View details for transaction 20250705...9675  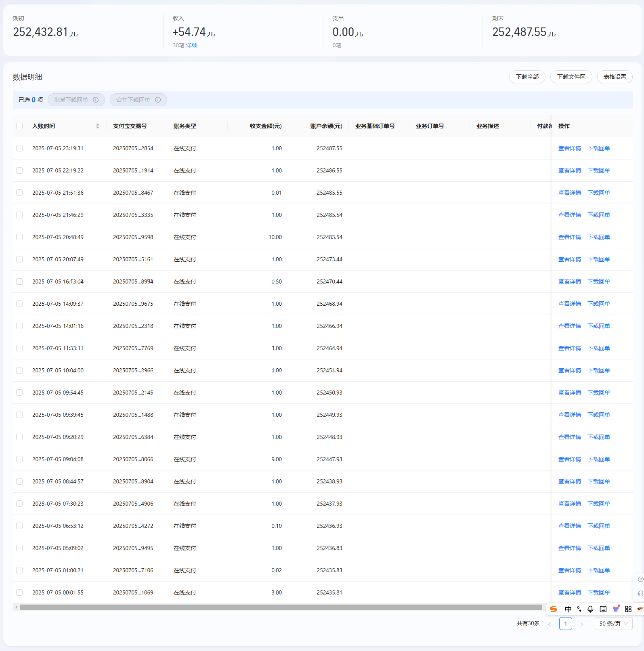point(570,304)
